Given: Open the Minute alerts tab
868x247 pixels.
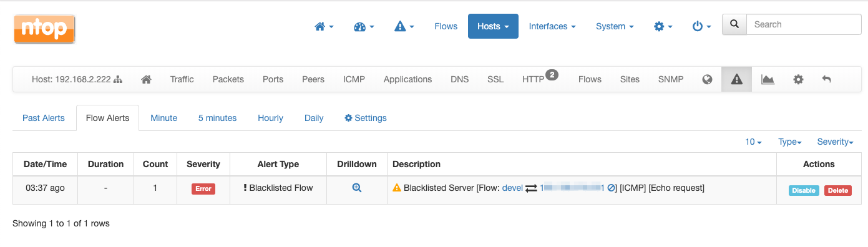Looking at the screenshot, I should coord(164,118).
